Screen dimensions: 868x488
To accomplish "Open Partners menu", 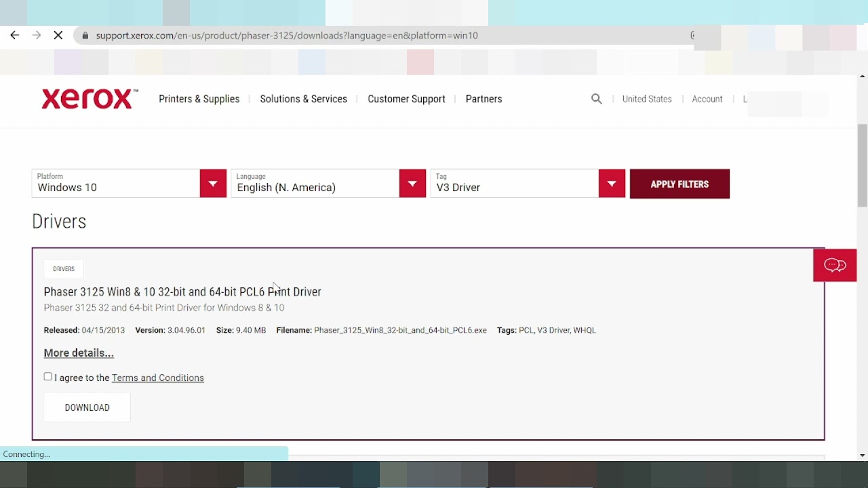I will [484, 99].
